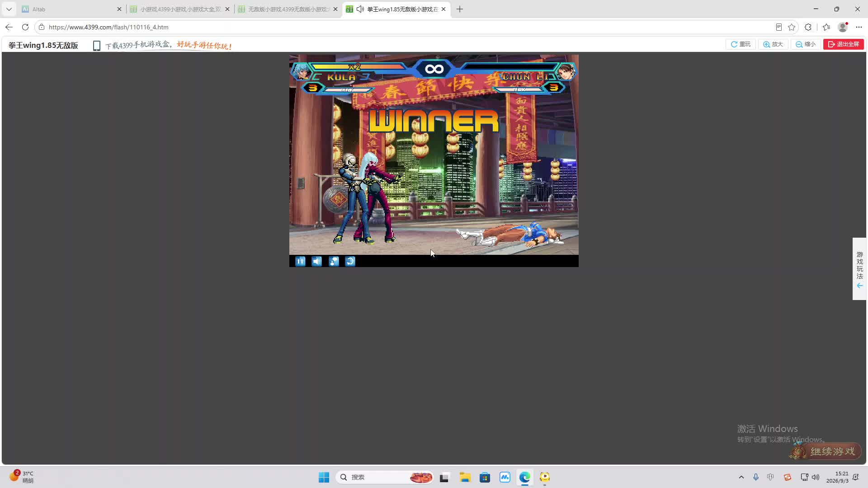This screenshot has width=868, height=488.
Task: Go back to the previous page
Action: [x=9, y=27]
